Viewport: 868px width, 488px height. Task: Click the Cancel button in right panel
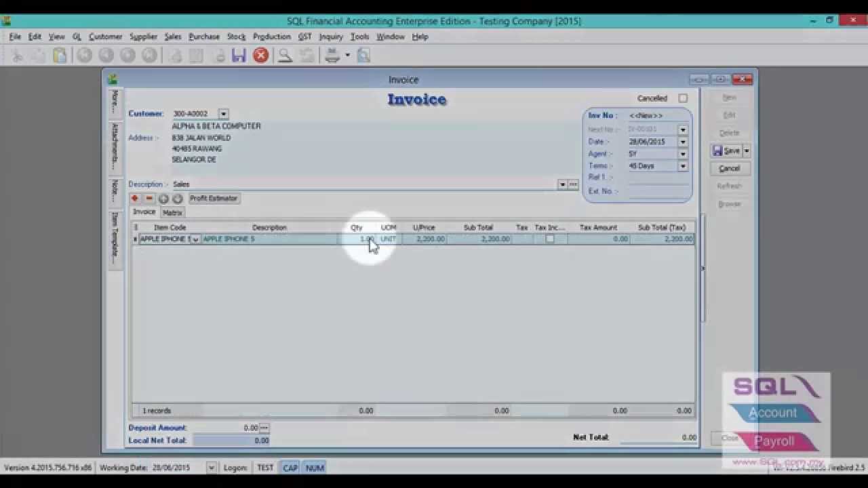pos(730,168)
